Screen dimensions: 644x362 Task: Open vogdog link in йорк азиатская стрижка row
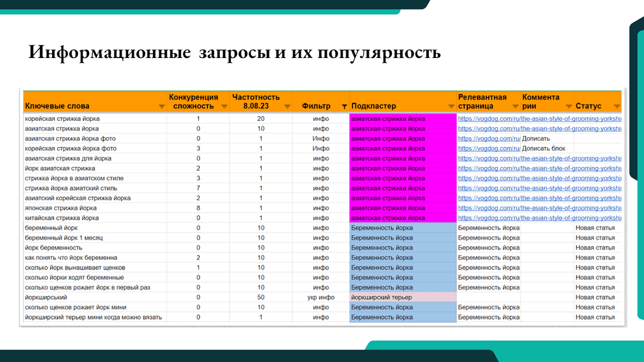[x=539, y=168]
